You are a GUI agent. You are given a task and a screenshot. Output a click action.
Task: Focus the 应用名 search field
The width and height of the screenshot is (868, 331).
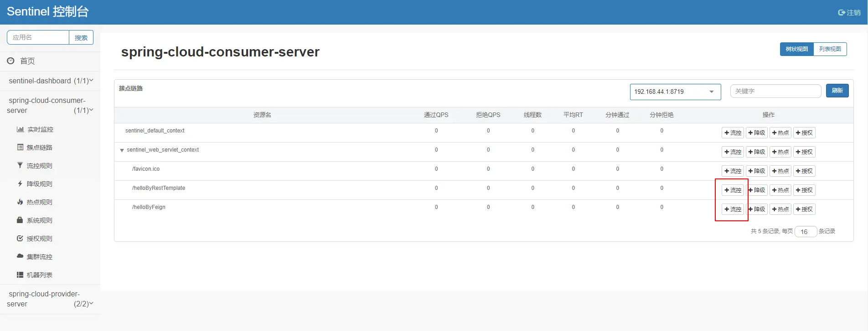38,37
